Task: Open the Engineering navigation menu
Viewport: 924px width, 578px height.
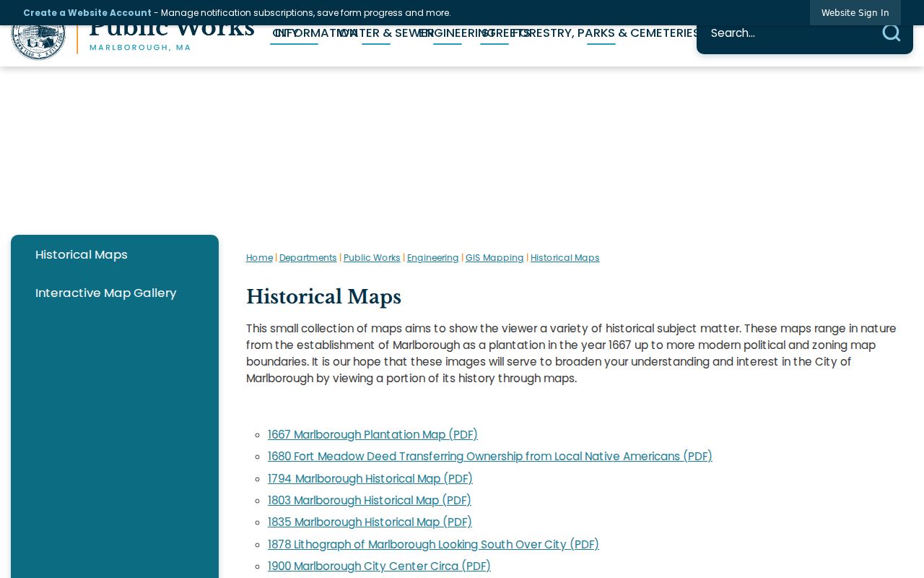Action: pyautogui.click(x=457, y=33)
